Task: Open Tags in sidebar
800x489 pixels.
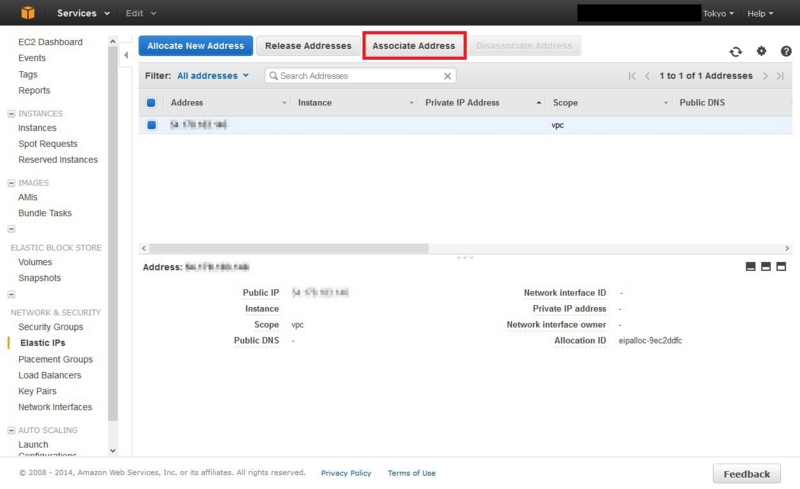Action: pyautogui.click(x=28, y=74)
